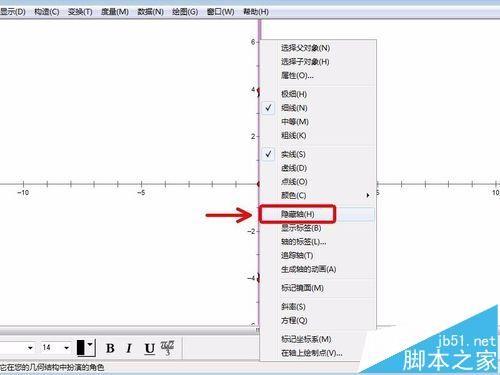Expand the font name dropdown arrow
The image size is (500, 375).
pyautogui.click(x=30, y=348)
